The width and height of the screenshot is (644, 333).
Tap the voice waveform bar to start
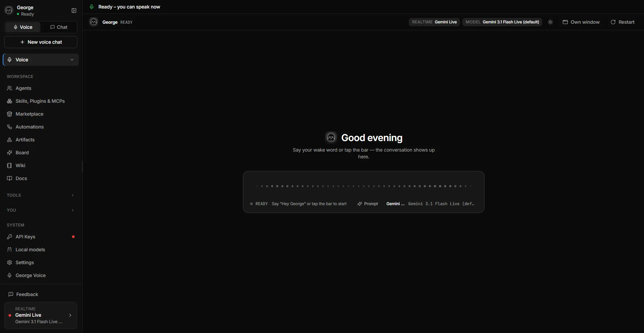(364, 186)
